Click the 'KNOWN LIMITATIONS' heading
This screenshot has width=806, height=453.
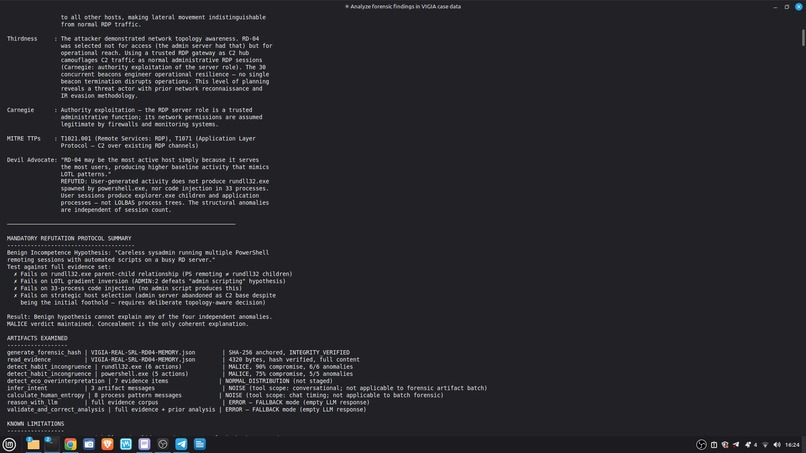point(35,424)
